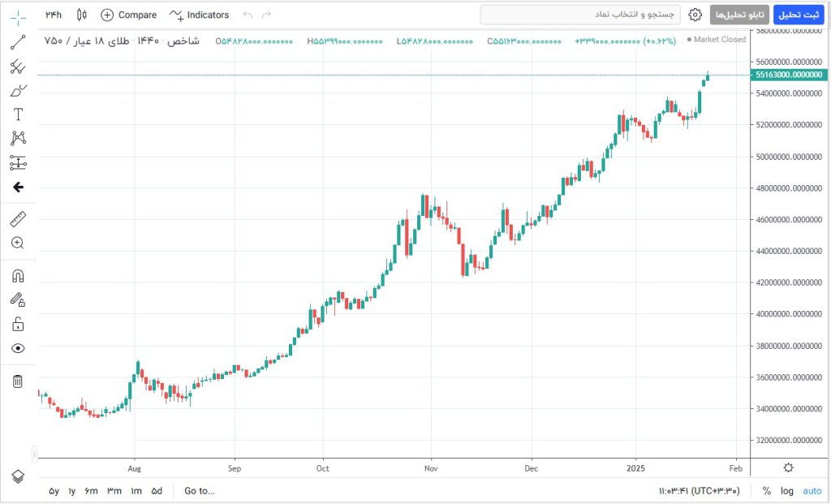This screenshot has width=831, height=504.
Task: Switch the time range to 5y
Action: point(54,491)
